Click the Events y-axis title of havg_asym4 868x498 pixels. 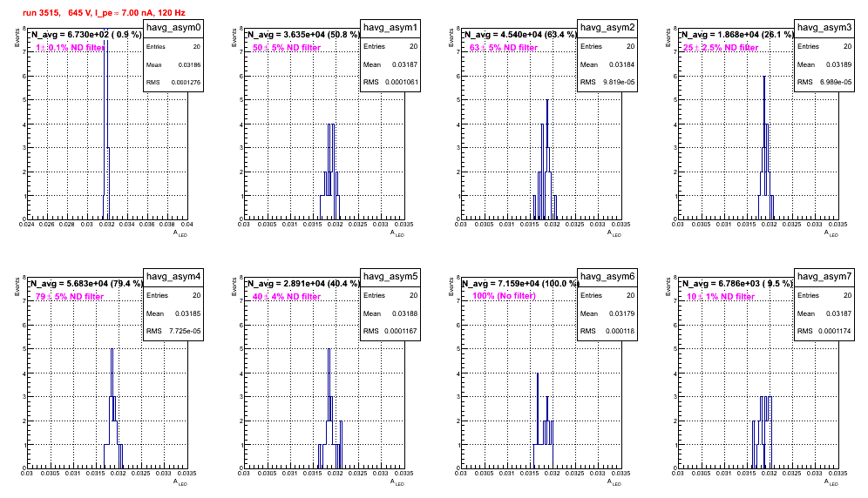pyautogui.click(x=16, y=286)
